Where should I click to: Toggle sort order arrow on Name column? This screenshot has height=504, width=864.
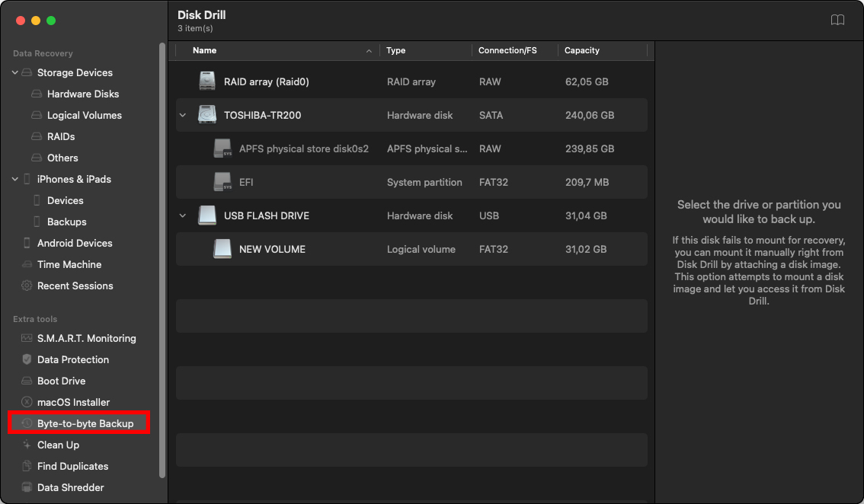[369, 51]
